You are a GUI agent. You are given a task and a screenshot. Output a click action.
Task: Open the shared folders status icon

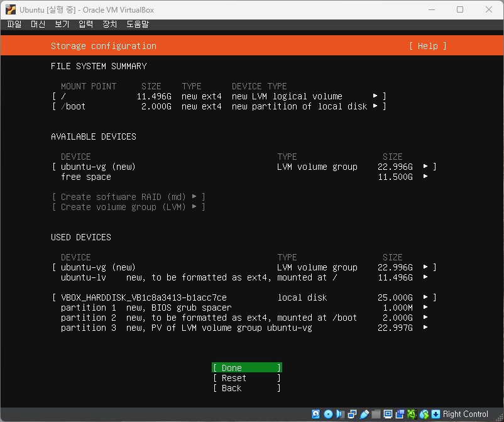pos(376,414)
